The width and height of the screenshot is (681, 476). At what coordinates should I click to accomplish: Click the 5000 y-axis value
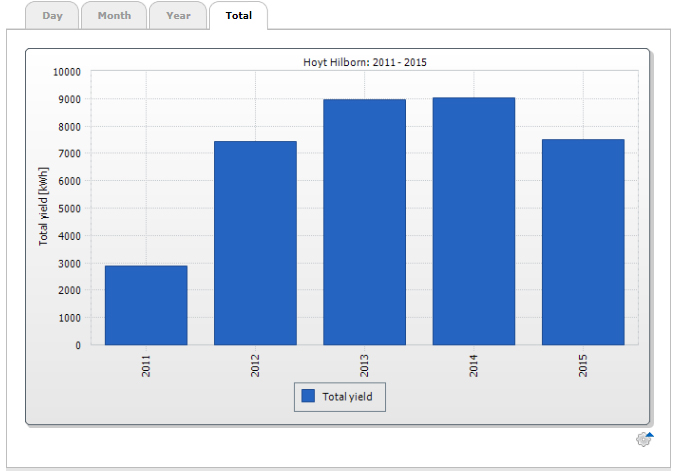pyautogui.click(x=69, y=208)
